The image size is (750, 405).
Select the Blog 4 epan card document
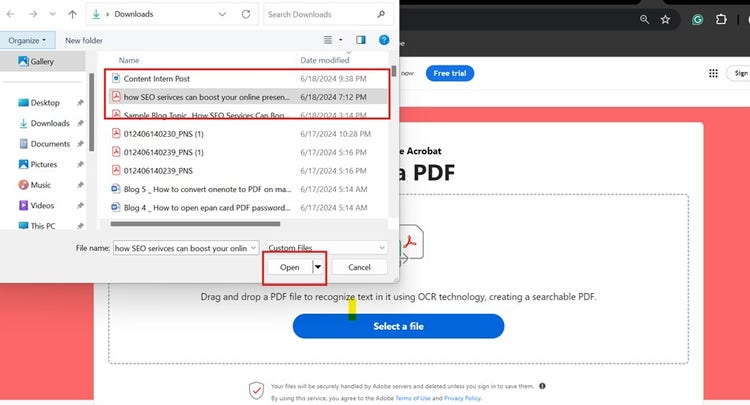tap(248, 208)
